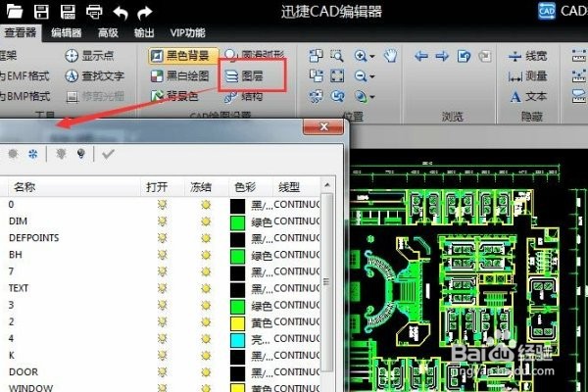Image resolution: width=588 pixels, height=392 pixels.
Task: Click the zoom in magnifier icon
Action: (x=361, y=56)
